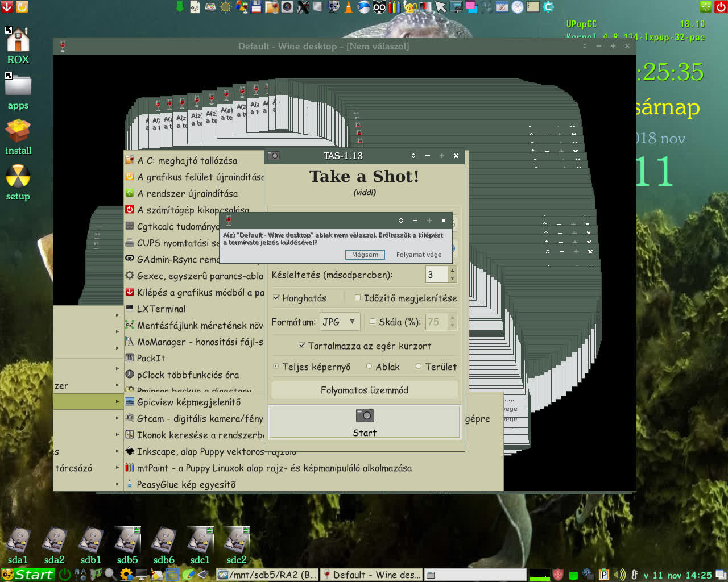The height and width of the screenshot is (582, 728).
Task: Click the Késleltetés seconds value field
Action: point(437,275)
